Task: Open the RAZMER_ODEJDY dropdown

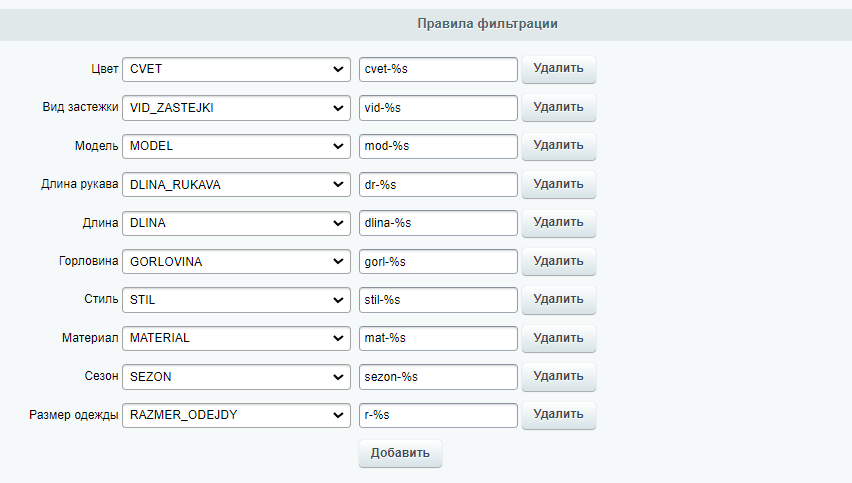Action: [x=235, y=415]
